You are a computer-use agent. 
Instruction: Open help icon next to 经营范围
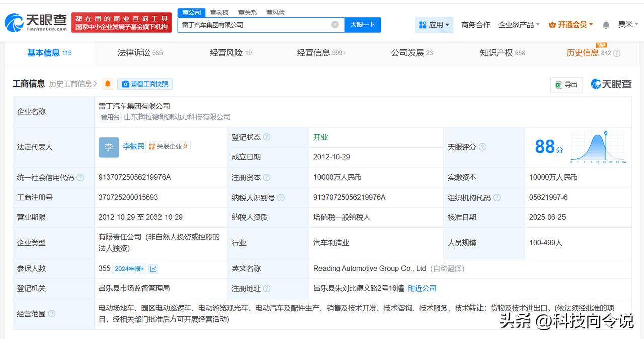[x=52, y=314]
